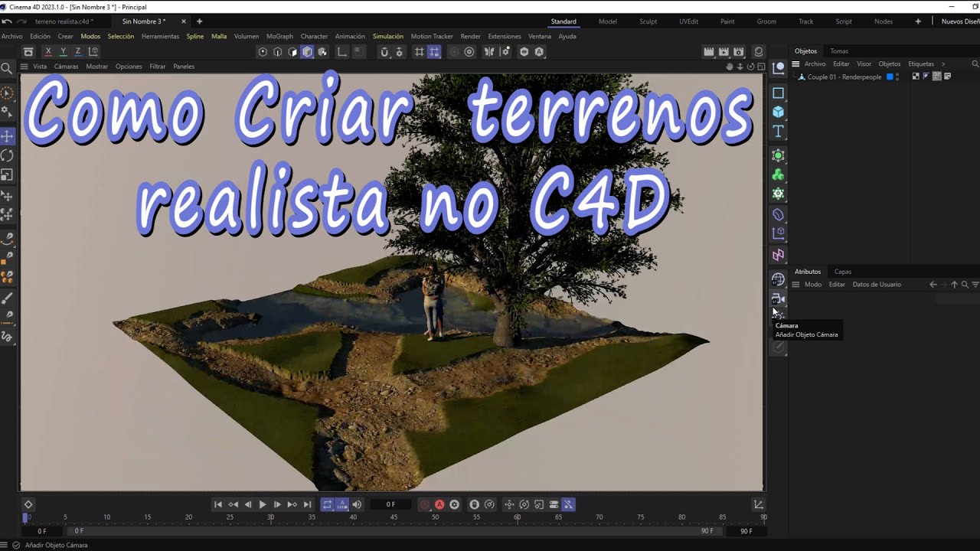
Task: Toggle Couple 01 layer color square
Action: [890, 77]
